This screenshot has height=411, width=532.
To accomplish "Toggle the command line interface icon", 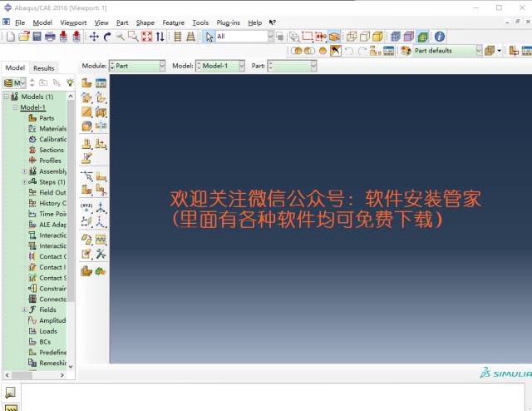I will [10, 408].
